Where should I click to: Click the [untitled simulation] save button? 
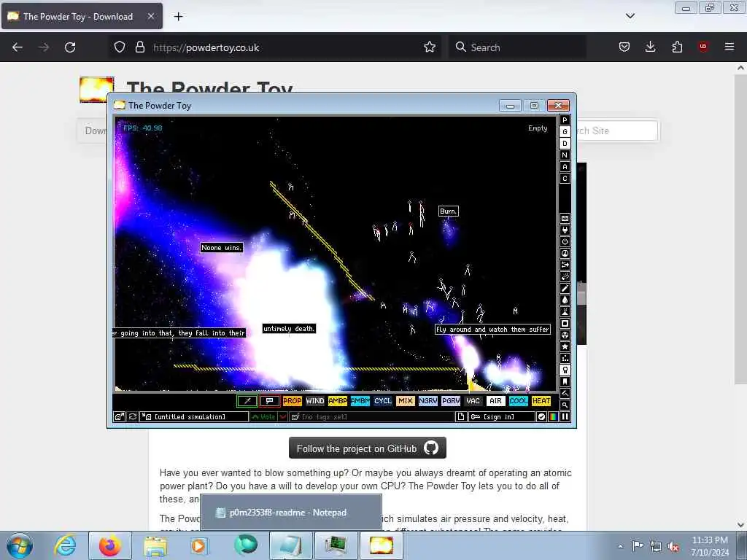(194, 416)
